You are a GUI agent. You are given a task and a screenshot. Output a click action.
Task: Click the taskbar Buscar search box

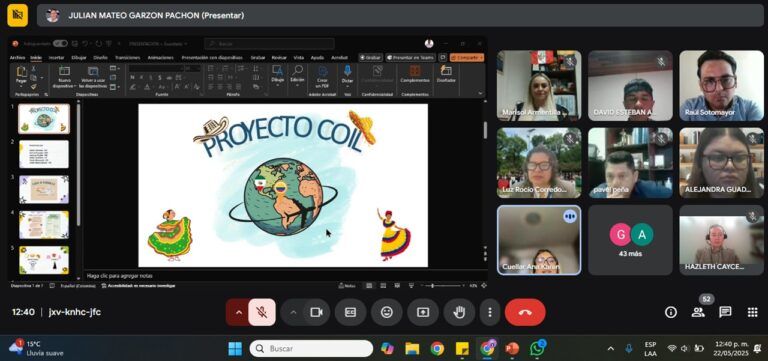click(x=311, y=349)
